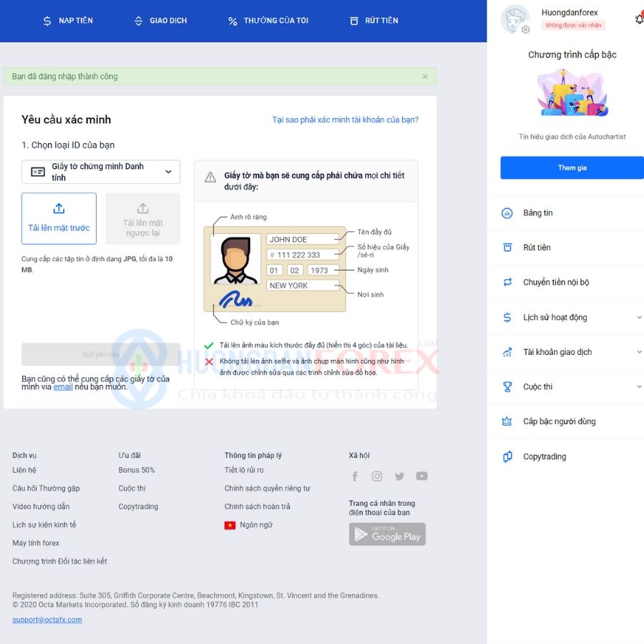
Task: Click the sidebar Rút tiền box icon
Action: (x=507, y=248)
